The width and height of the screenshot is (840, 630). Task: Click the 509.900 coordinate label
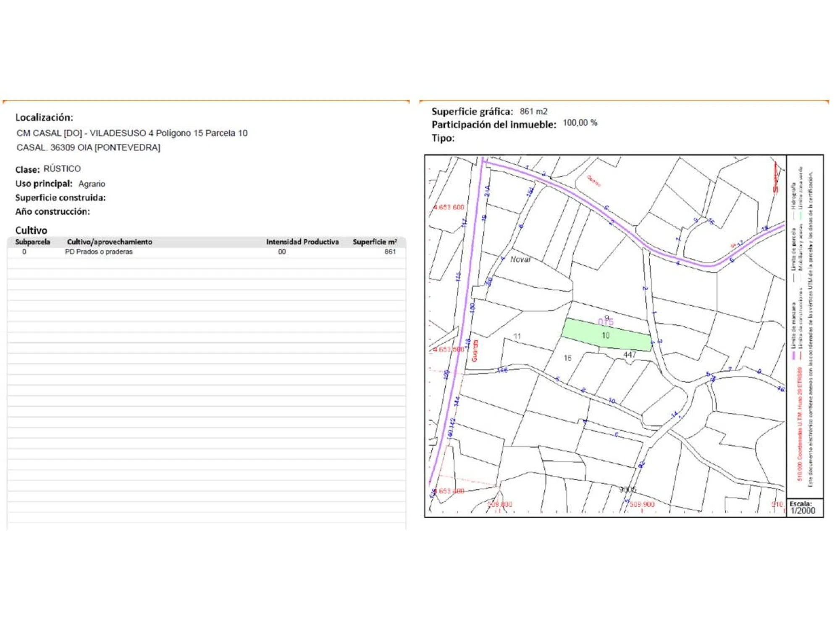point(642,504)
